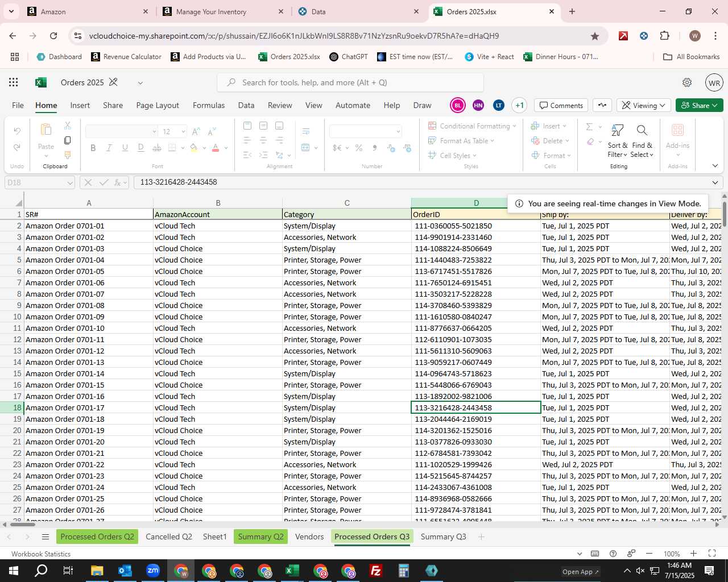The height and width of the screenshot is (582, 728).
Task: Open FileZilla from the taskbar
Action: pos(375,571)
